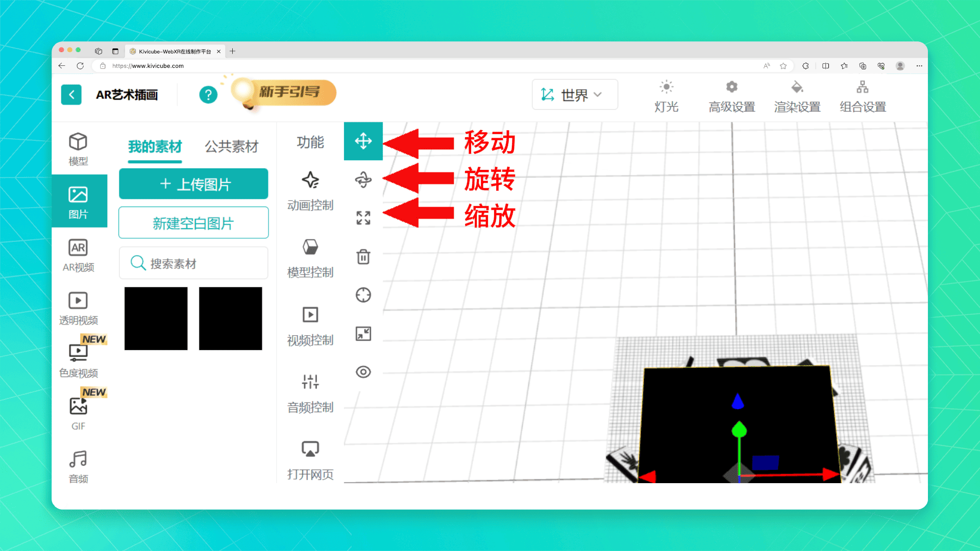The width and height of the screenshot is (980, 551).
Task: Select the first black image thumbnail
Action: (156, 318)
